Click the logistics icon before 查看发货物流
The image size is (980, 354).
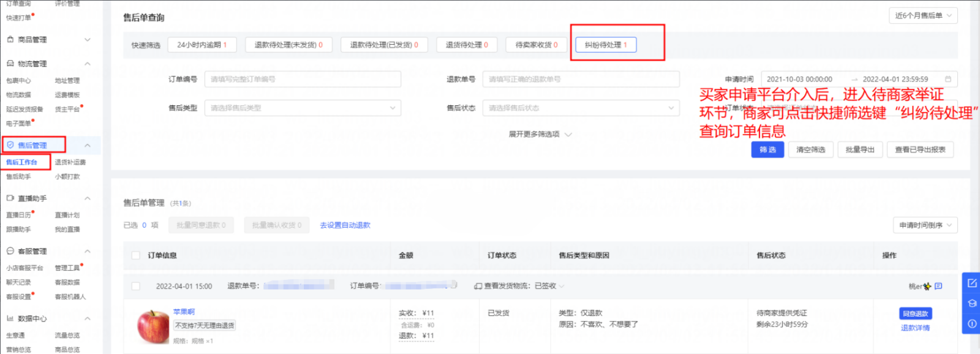tap(478, 286)
